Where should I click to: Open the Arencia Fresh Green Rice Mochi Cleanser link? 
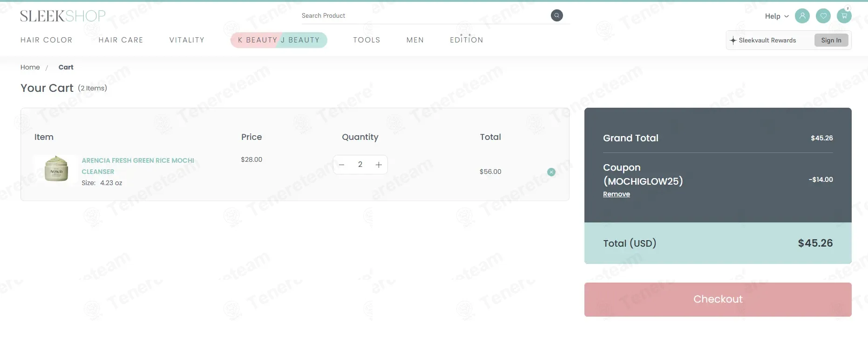pyautogui.click(x=138, y=166)
